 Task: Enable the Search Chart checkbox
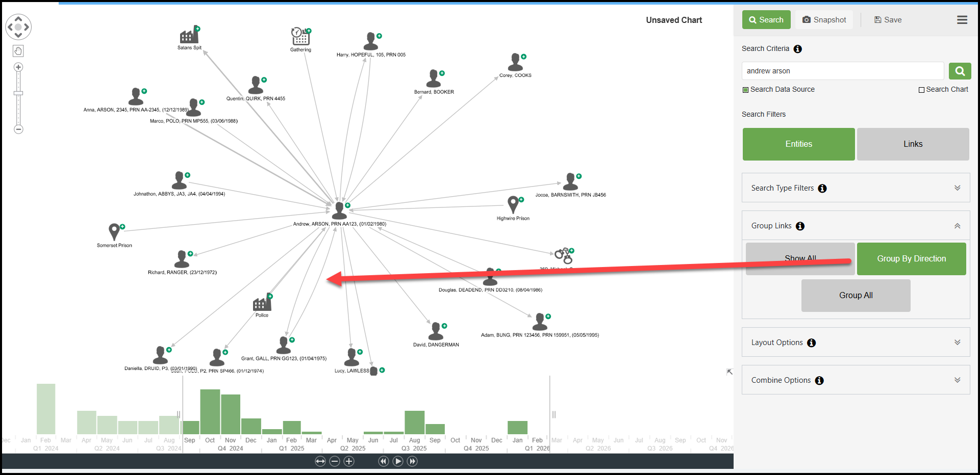(921, 90)
